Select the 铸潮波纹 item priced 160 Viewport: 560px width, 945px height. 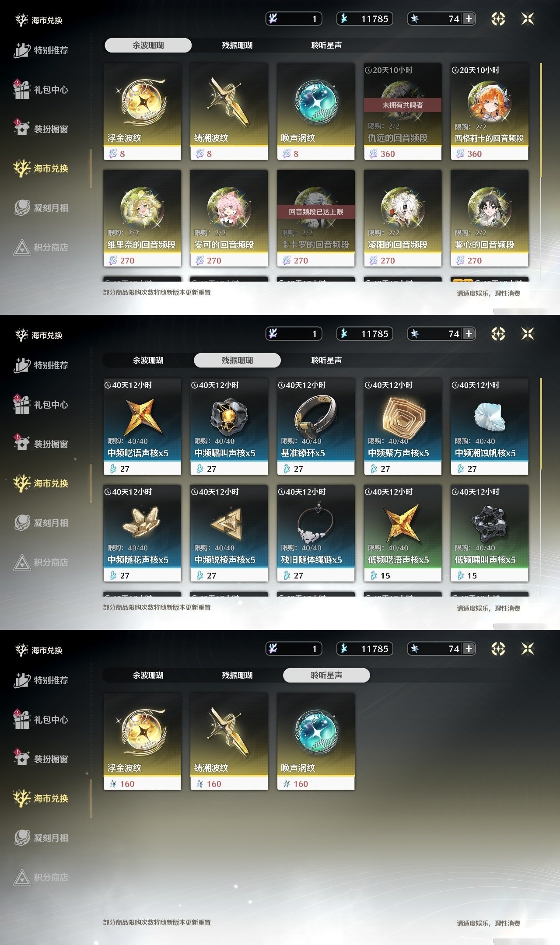(229, 742)
